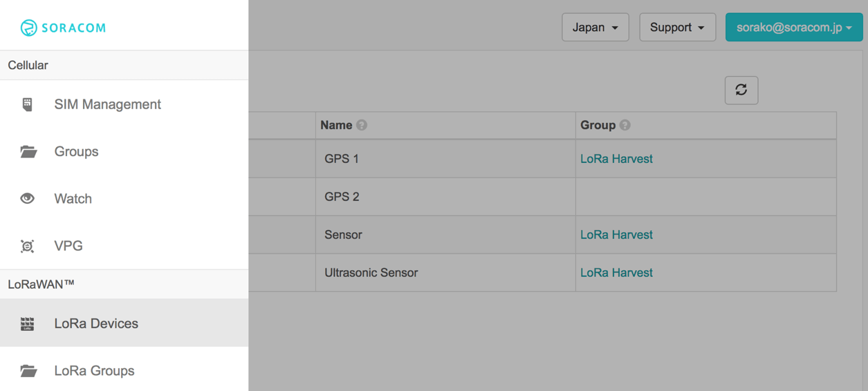Click the VPG icon in sidebar
This screenshot has width=868, height=391.
pyautogui.click(x=27, y=246)
